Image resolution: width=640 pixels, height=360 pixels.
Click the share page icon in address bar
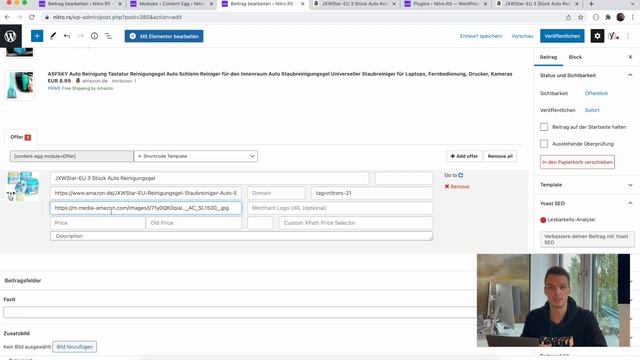[x=568, y=17]
